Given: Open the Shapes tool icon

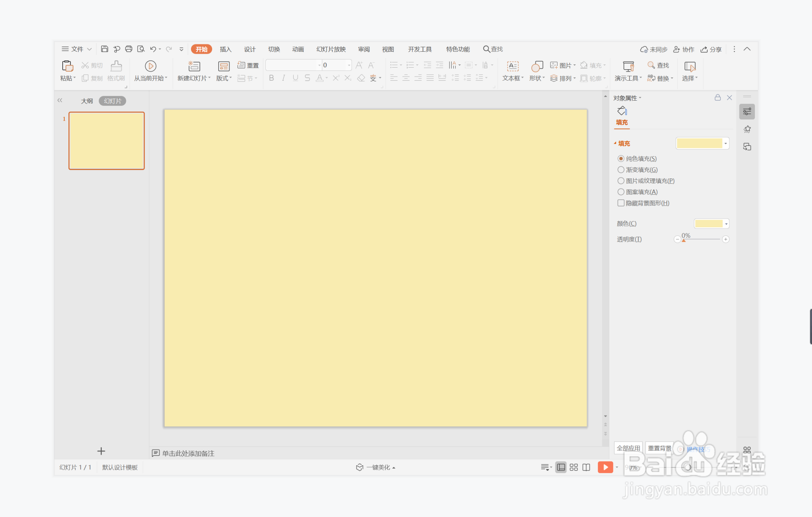Looking at the screenshot, I should 537,66.
